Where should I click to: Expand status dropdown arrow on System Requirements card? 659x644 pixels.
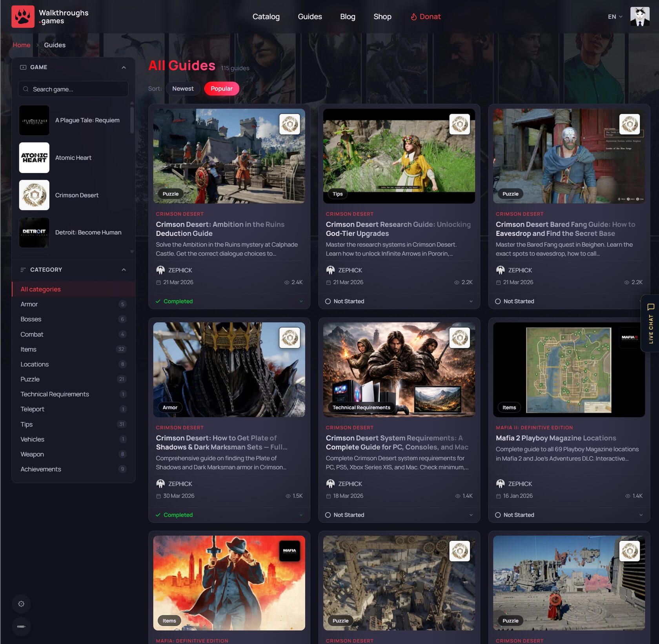point(471,515)
